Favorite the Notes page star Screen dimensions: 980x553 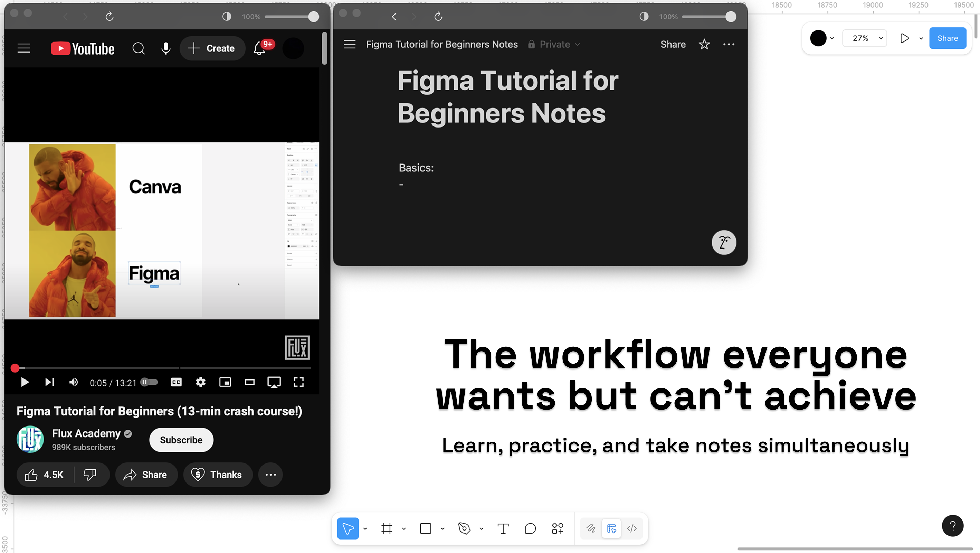coord(704,44)
